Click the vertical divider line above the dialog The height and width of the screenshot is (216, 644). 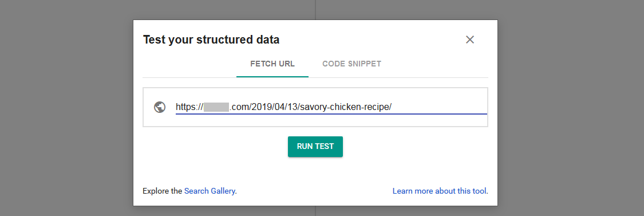[315, 10]
